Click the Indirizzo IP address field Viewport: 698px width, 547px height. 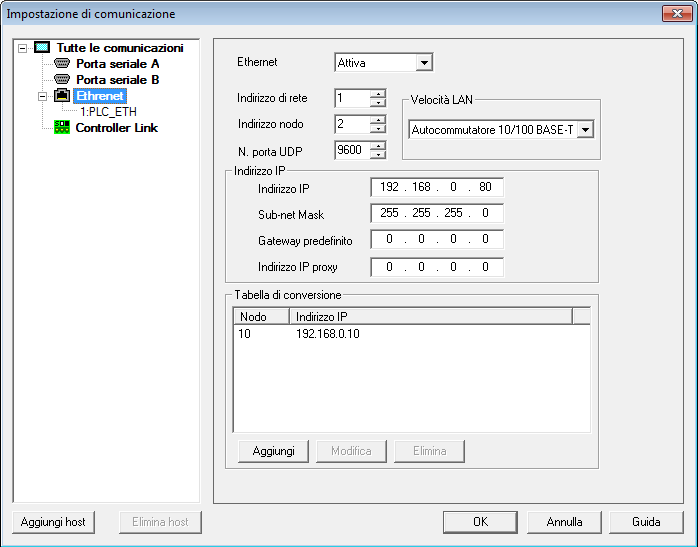[x=437, y=187]
